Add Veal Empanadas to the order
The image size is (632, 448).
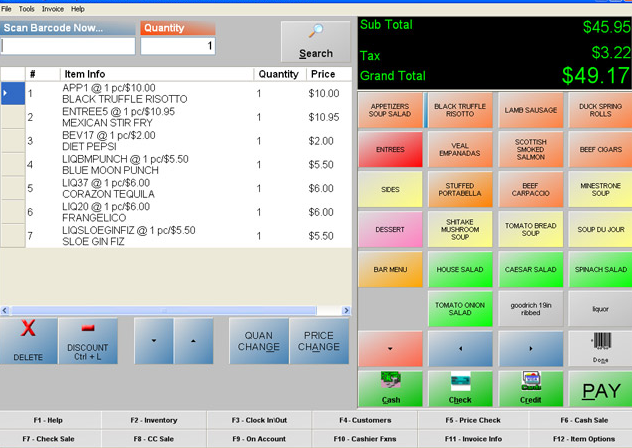click(x=460, y=150)
